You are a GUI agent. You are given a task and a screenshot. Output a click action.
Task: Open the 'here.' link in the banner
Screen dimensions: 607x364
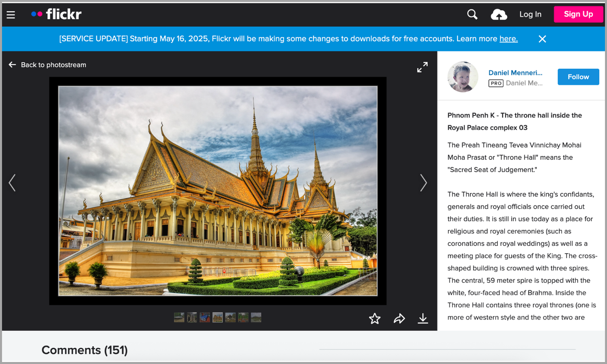point(509,39)
